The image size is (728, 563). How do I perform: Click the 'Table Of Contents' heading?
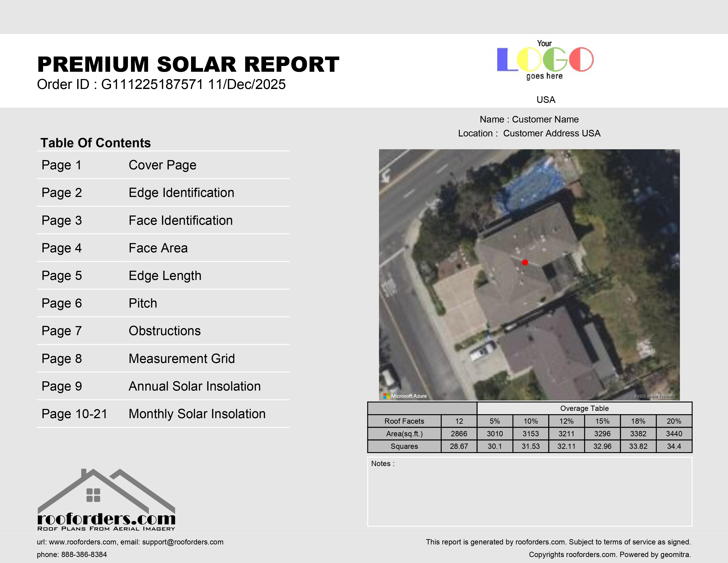point(96,143)
